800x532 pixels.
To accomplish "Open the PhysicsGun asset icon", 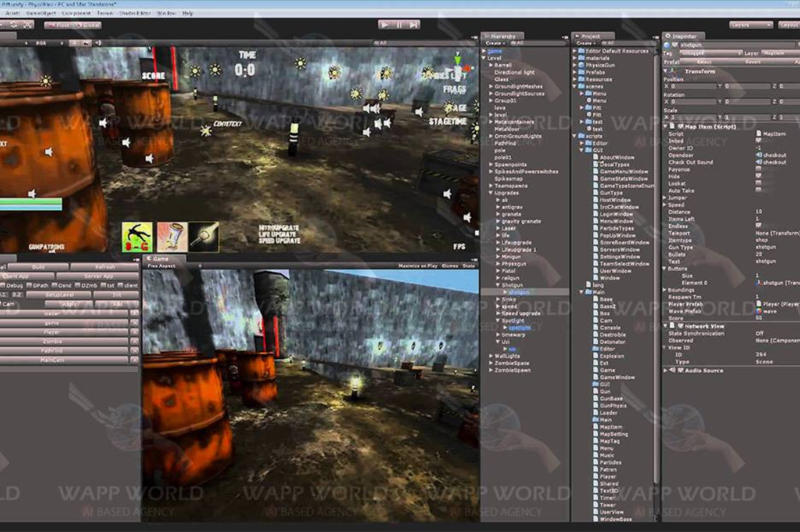I will [581, 65].
